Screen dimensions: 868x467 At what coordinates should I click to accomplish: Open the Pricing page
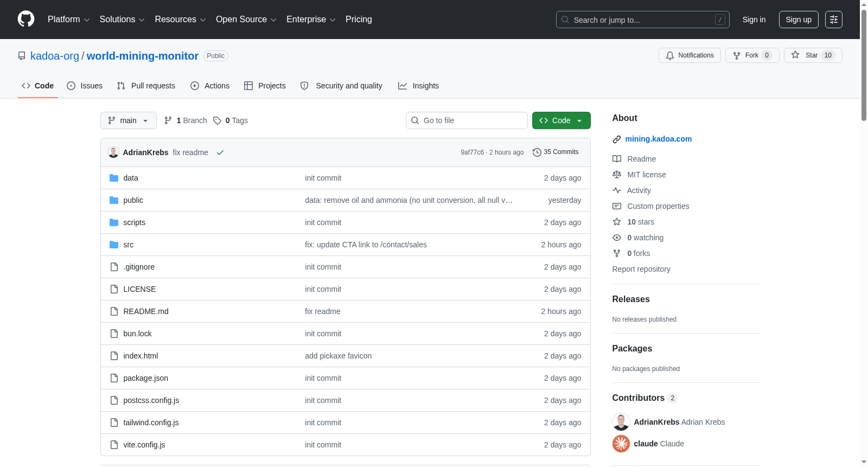coord(359,20)
